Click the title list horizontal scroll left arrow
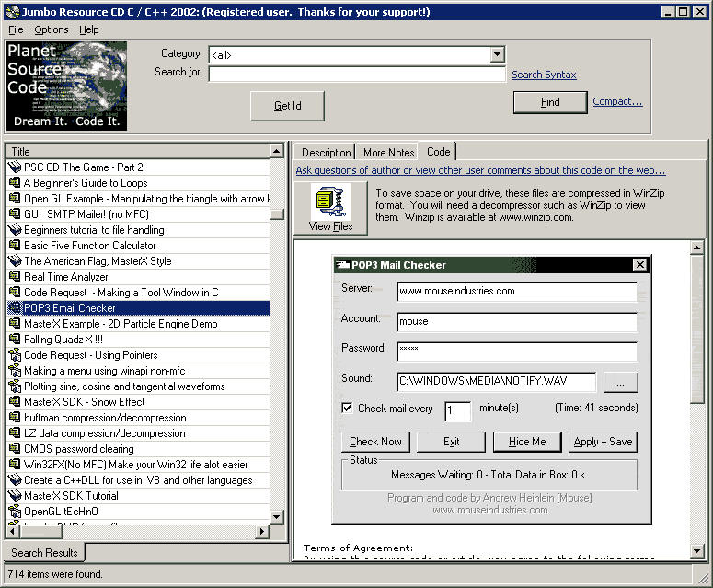The image size is (713, 588). [x=12, y=531]
